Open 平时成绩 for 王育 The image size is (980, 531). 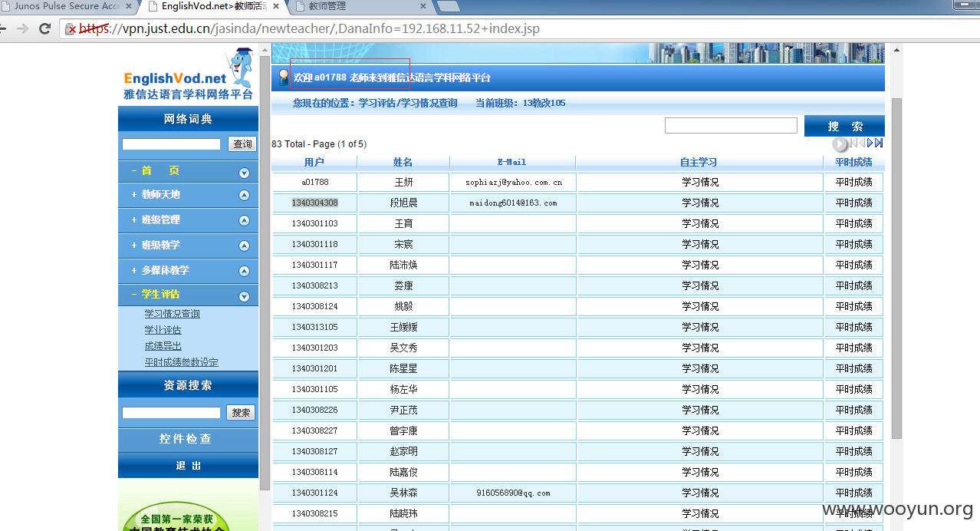pyautogui.click(x=854, y=224)
